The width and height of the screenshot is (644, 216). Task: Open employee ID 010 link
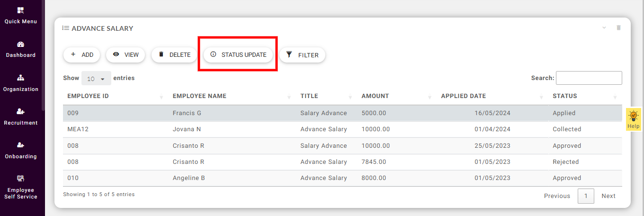[73, 178]
